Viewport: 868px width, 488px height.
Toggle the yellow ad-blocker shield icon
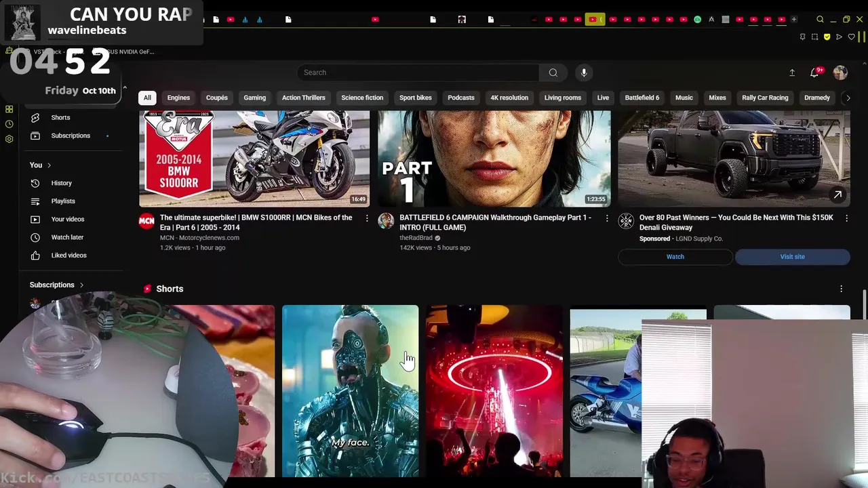827,37
